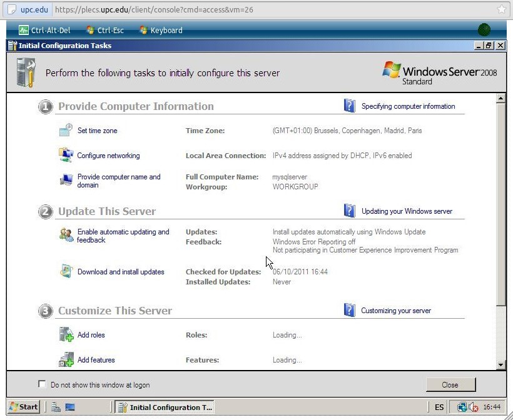
Task: Click the Add roles icon
Action: (x=66, y=334)
